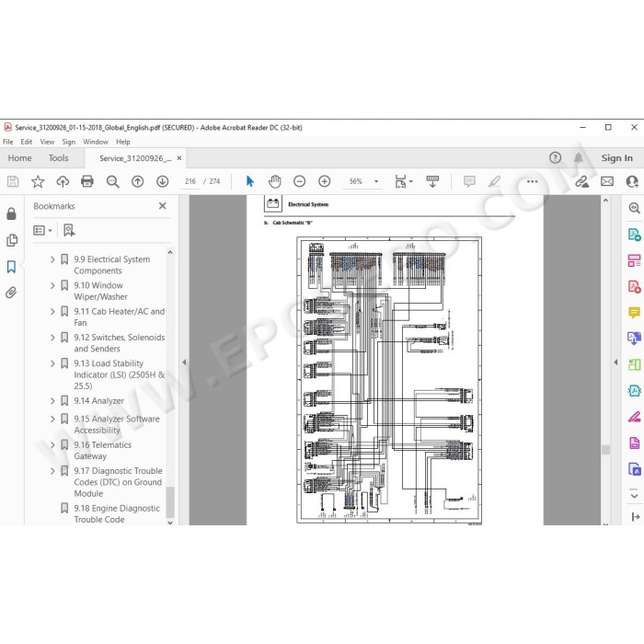Image resolution: width=644 pixels, height=644 pixels.
Task: Open the notifications bell
Action: [x=579, y=157]
